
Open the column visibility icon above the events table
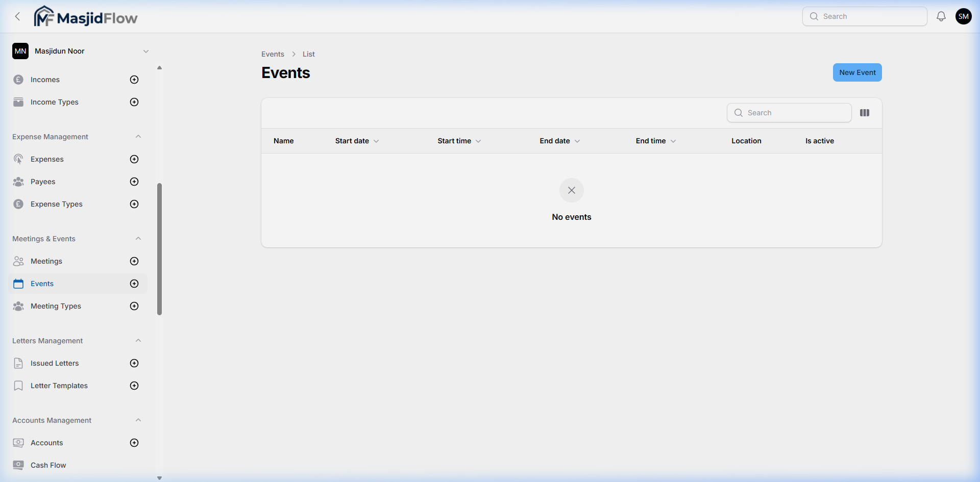tap(865, 113)
